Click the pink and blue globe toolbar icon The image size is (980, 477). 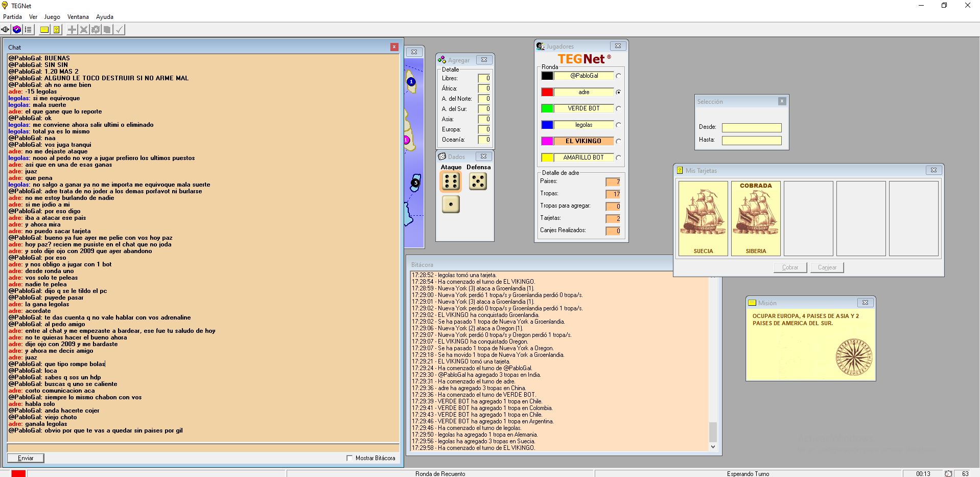17,30
